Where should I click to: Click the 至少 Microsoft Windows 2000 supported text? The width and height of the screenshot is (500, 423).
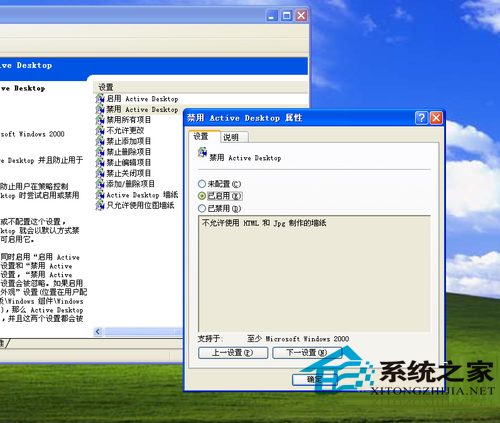298,339
